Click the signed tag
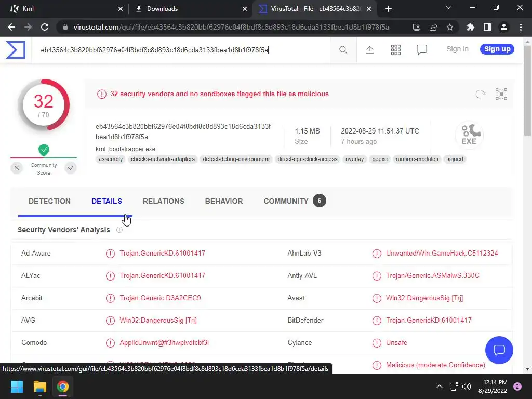532x399 pixels. coord(455,159)
